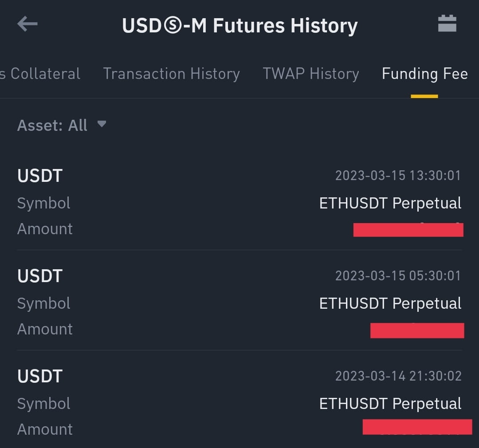Select ETHUSDT Perpetual in the second entry
The height and width of the screenshot is (448, 479).
click(390, 303)
